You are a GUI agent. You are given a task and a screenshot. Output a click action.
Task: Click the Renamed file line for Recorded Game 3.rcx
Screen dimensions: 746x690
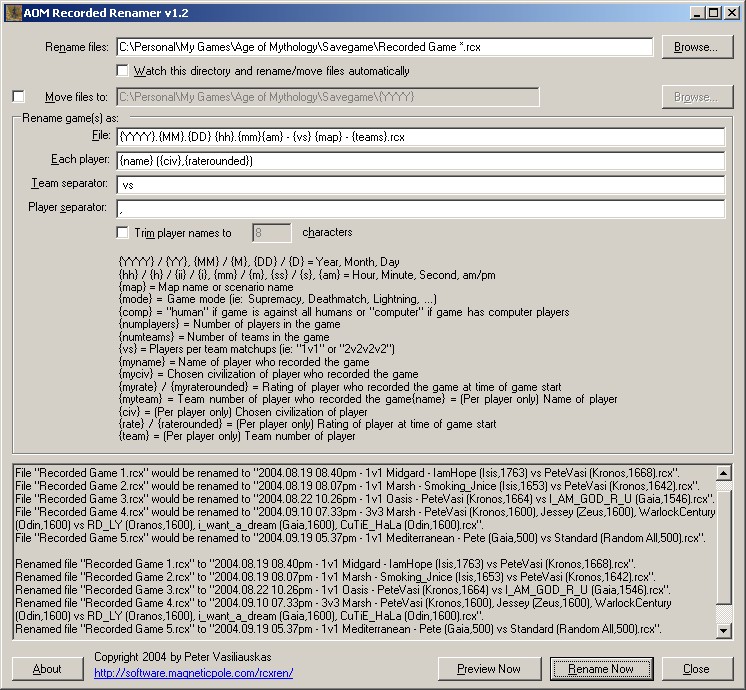point(343,590)
